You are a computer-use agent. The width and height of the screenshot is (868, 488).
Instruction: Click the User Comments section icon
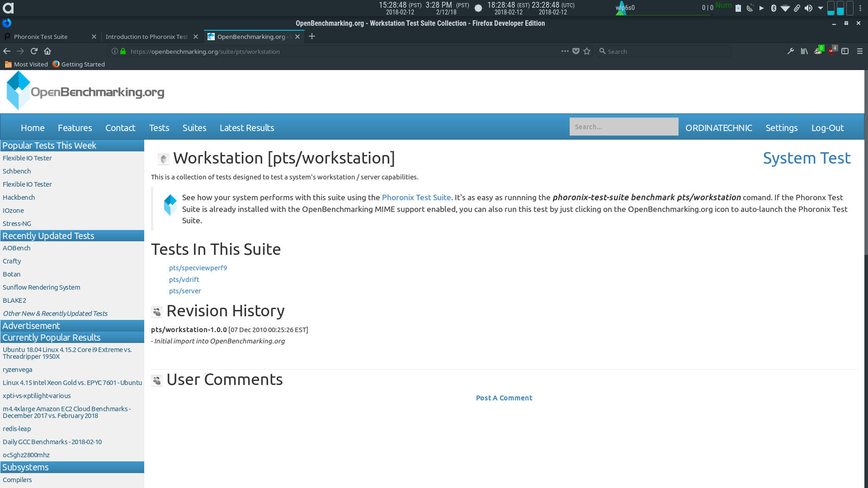(157, 380)
